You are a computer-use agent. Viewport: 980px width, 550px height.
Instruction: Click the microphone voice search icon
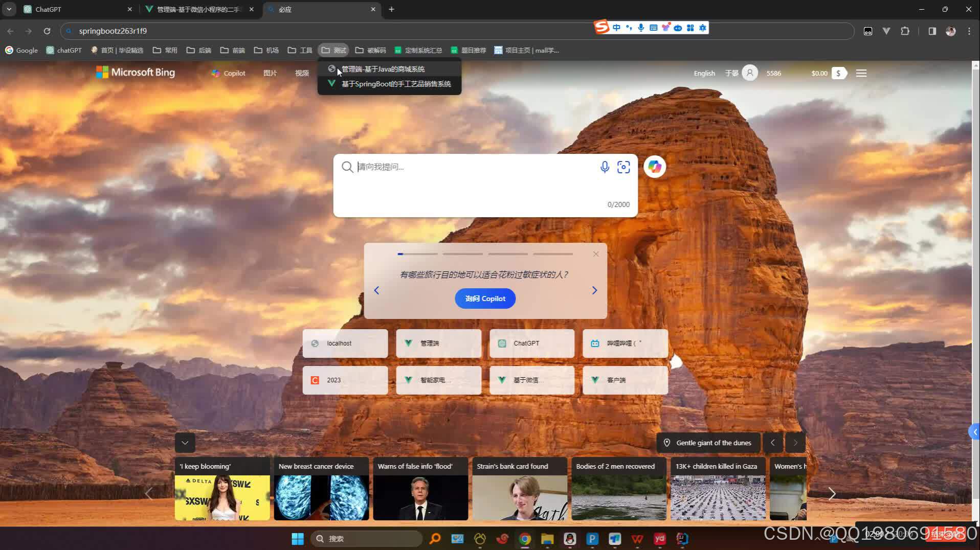click(x=605, y=167)
